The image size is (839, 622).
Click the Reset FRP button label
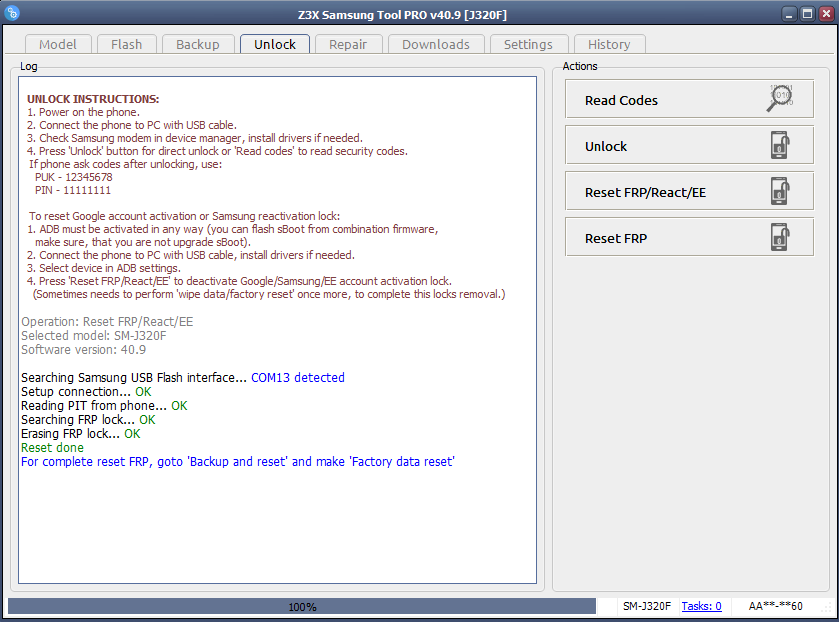pos(616,238)
